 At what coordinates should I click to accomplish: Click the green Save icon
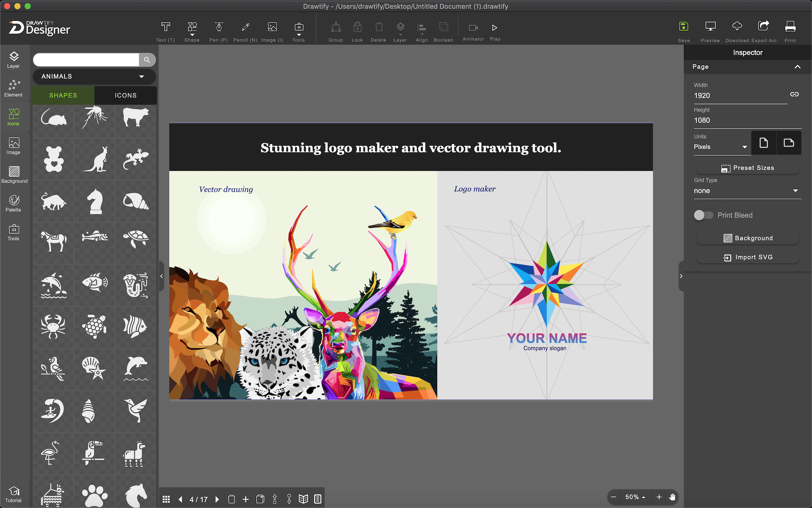684,26
